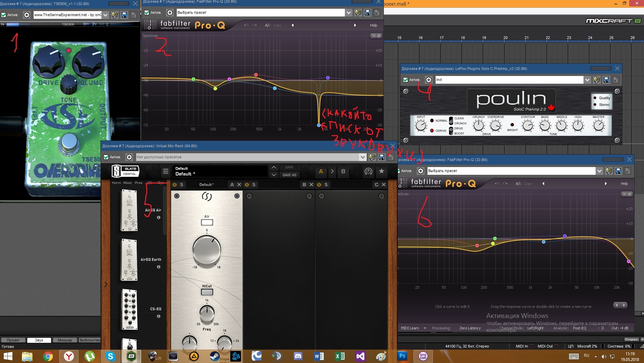Screen dimensions: 644x363
Task: Click the Slate Digital favorites star icon
Action: (x=381, y=171)
